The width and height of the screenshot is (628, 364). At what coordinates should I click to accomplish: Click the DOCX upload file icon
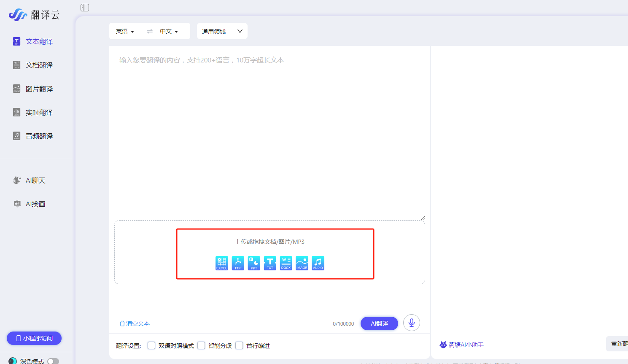[286, 263]
